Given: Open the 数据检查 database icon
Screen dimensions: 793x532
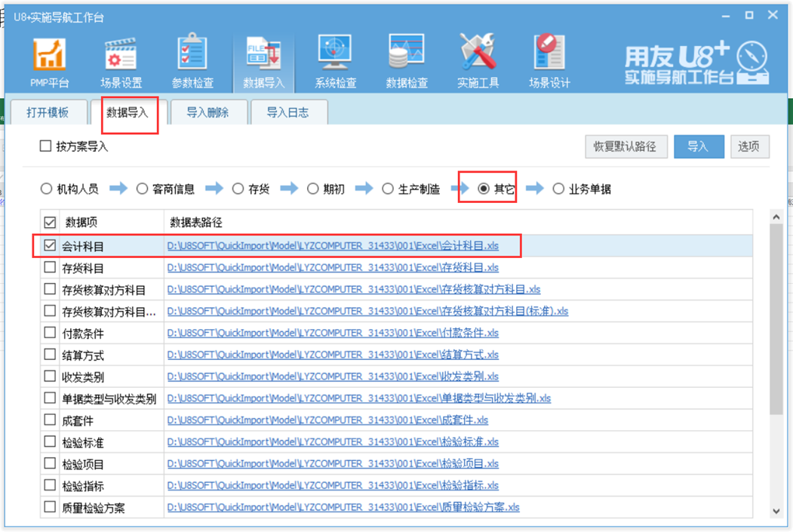Looking at the screenshot, I should coord(407,62).
